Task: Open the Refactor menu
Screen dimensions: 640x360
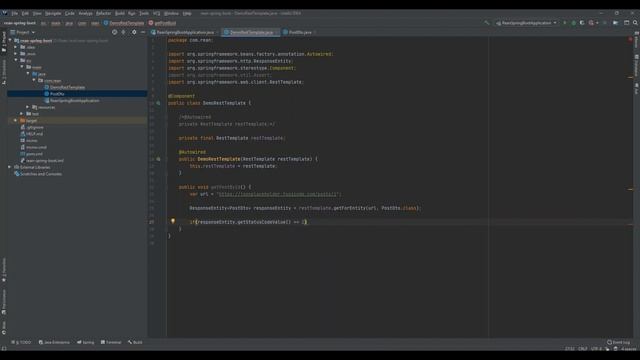Action: (103, 13)
